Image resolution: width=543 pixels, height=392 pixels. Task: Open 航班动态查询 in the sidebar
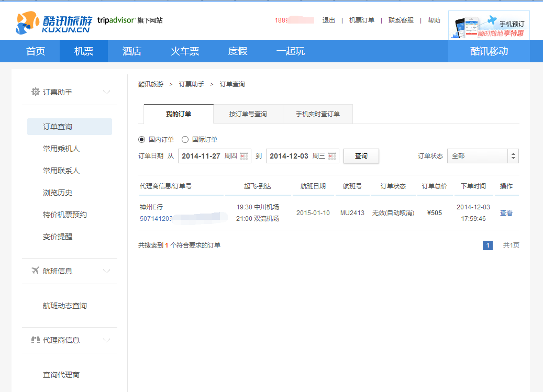(65, 306)
